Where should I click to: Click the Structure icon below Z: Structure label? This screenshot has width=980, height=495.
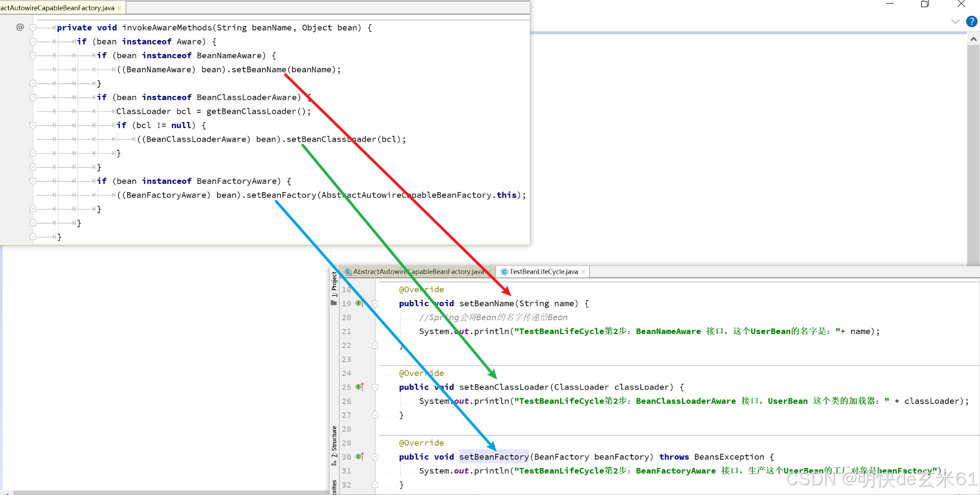[x=334, y=463]
